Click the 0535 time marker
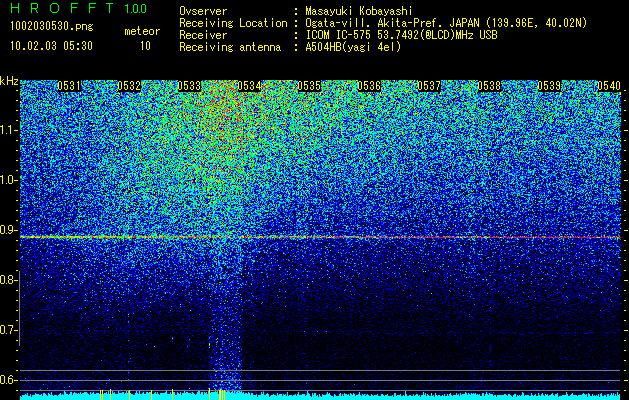629x400 pixels. [x=309, y=86]
